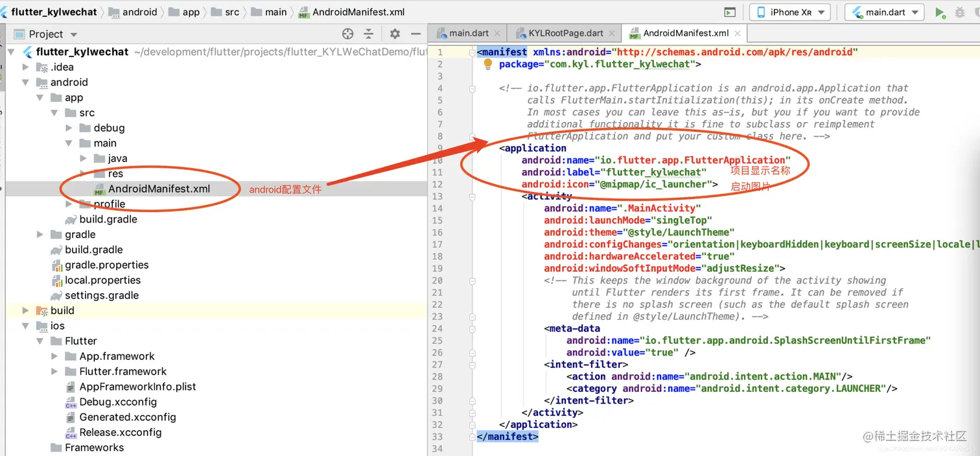Collapse the Flutter folder under ios
Viewport: 980px width, 456px height.
(40, 341)
